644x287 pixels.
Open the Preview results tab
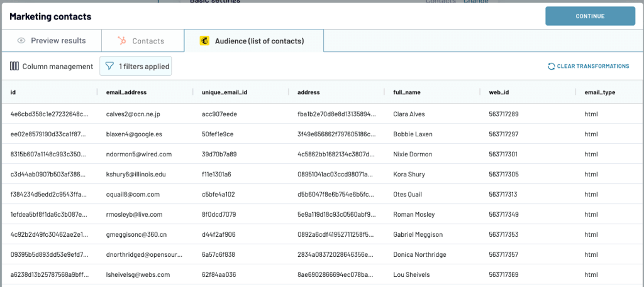[52, 41]
